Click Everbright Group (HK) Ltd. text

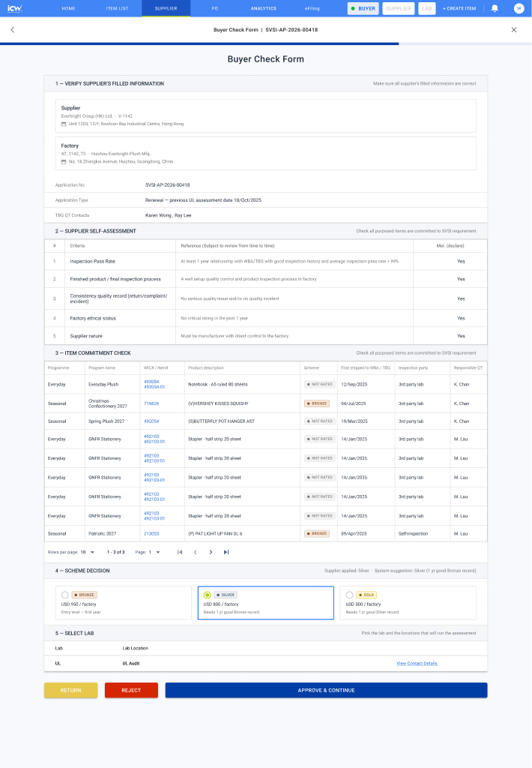87,116
